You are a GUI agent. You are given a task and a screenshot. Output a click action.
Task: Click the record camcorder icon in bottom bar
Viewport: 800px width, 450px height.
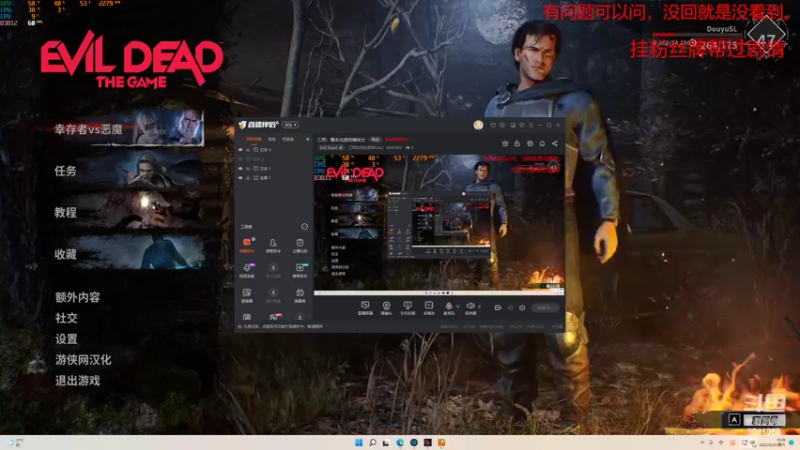click(498, 308)
